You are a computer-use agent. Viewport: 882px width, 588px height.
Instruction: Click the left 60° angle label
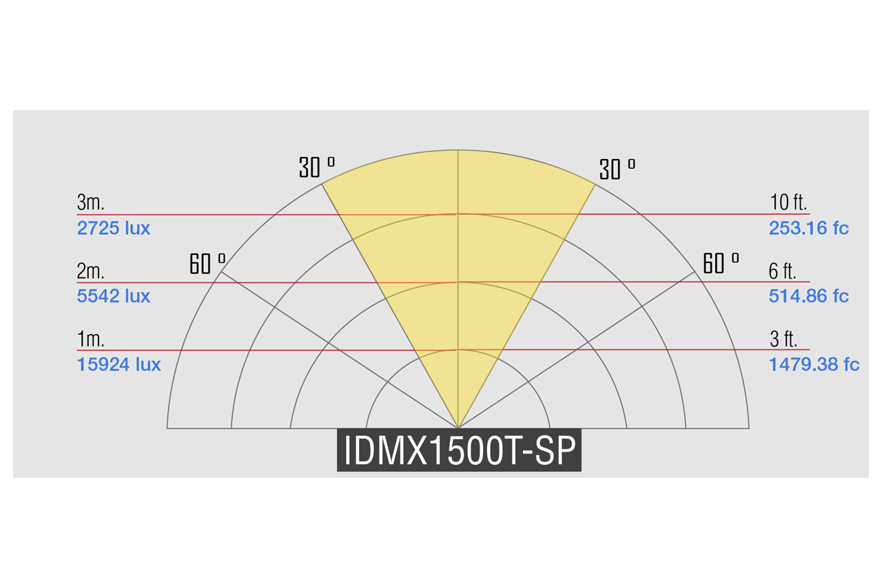click(x=207, y=264)
